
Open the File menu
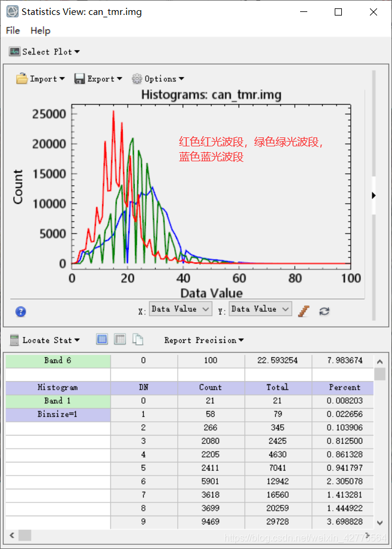(x=13, y=31)
